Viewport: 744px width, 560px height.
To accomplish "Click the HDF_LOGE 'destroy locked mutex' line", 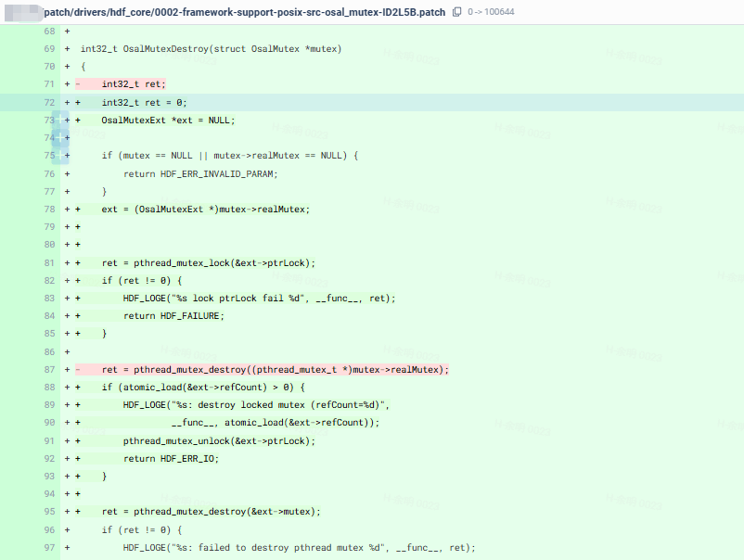I will pyautogui.click(x=256, y=405).
